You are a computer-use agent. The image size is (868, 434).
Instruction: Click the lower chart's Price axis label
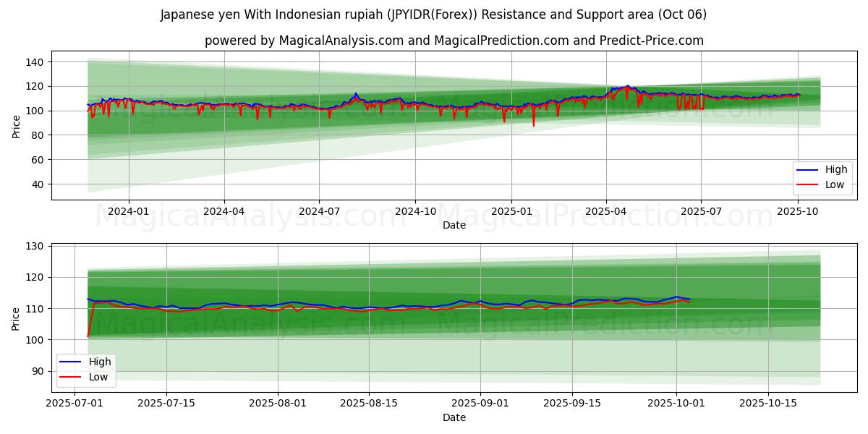(16, 318)
